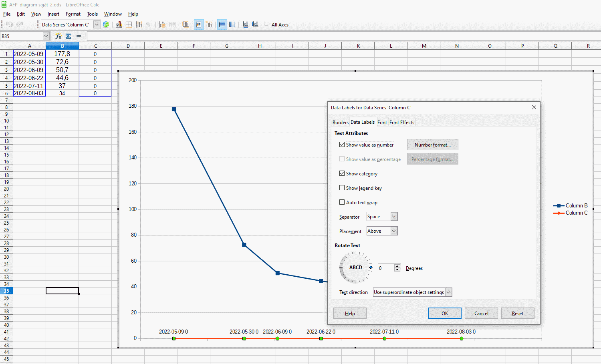Open the Legend settings icon
The height and width of the screenshot is (364, 601).
(x=209, y=24)
